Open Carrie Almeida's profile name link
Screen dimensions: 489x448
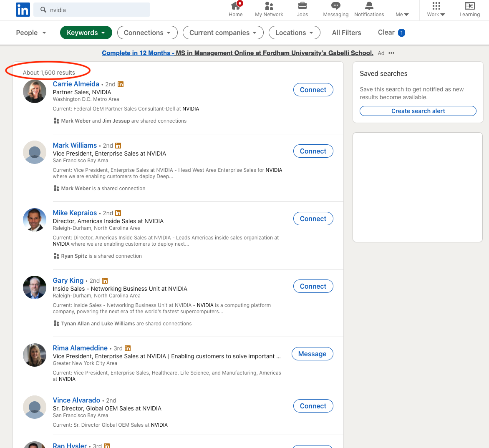[x=76, y=84]
